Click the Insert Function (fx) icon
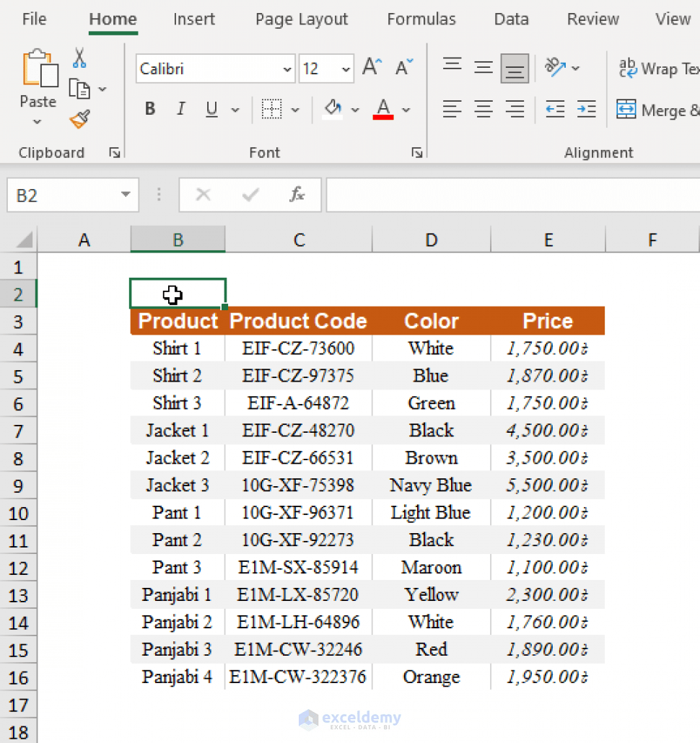Viewport: 700px width, 743px height. click(x=297, y=195)
